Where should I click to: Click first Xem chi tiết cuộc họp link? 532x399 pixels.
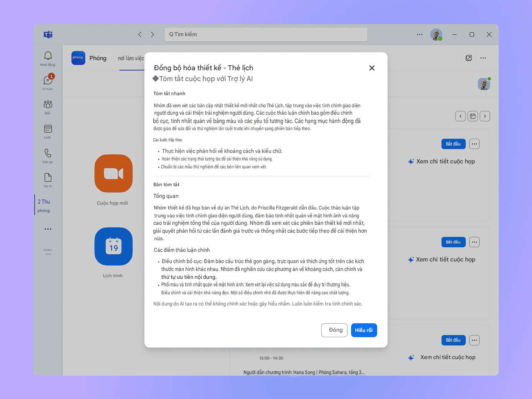[x=441, y=161]
